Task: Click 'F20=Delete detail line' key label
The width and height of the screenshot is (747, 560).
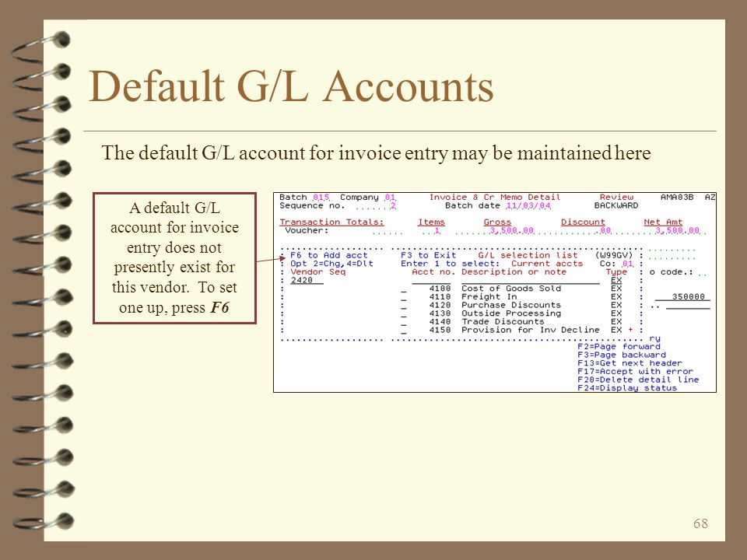Action: coord(638,380)
